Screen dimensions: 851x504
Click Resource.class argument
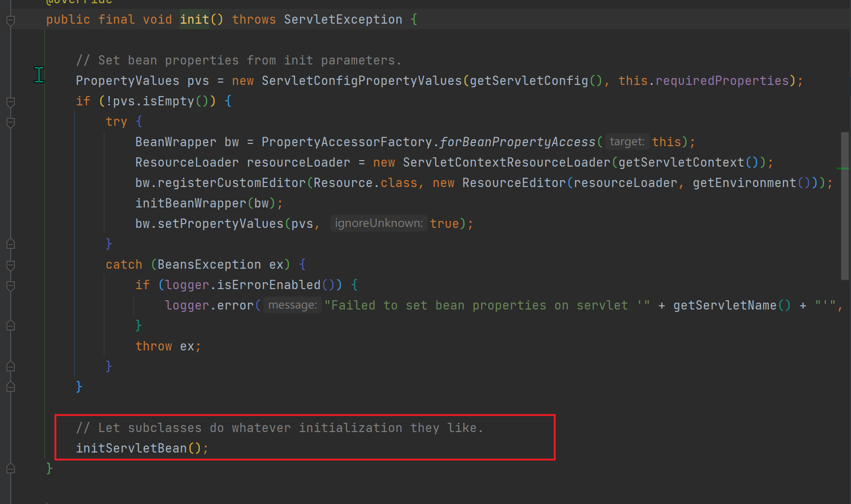click(x=365, y=183)
